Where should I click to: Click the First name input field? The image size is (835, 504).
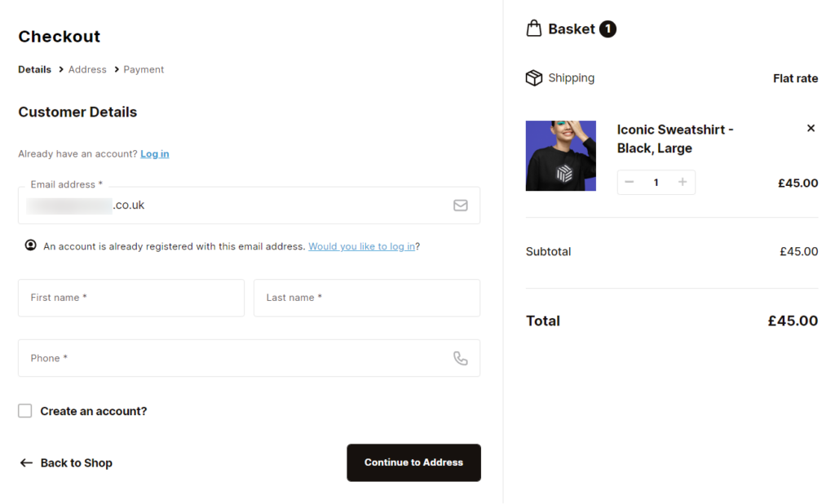(x=130, y=298)
